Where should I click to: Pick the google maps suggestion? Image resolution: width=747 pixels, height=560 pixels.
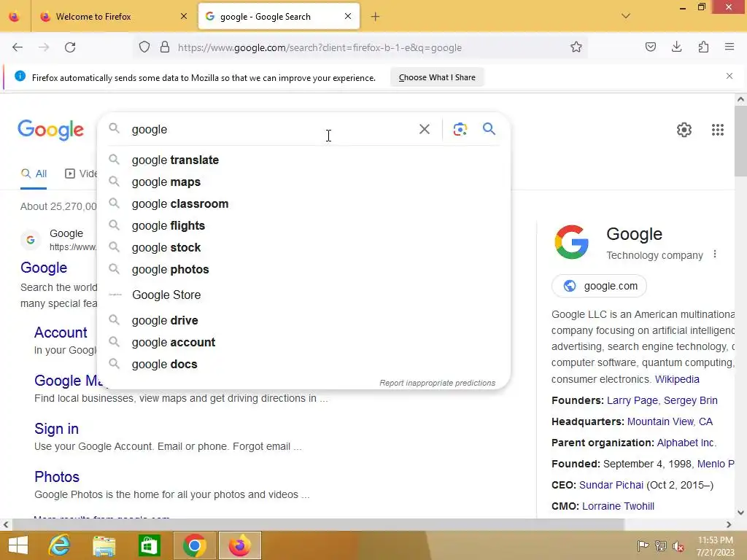coord(303,182)
